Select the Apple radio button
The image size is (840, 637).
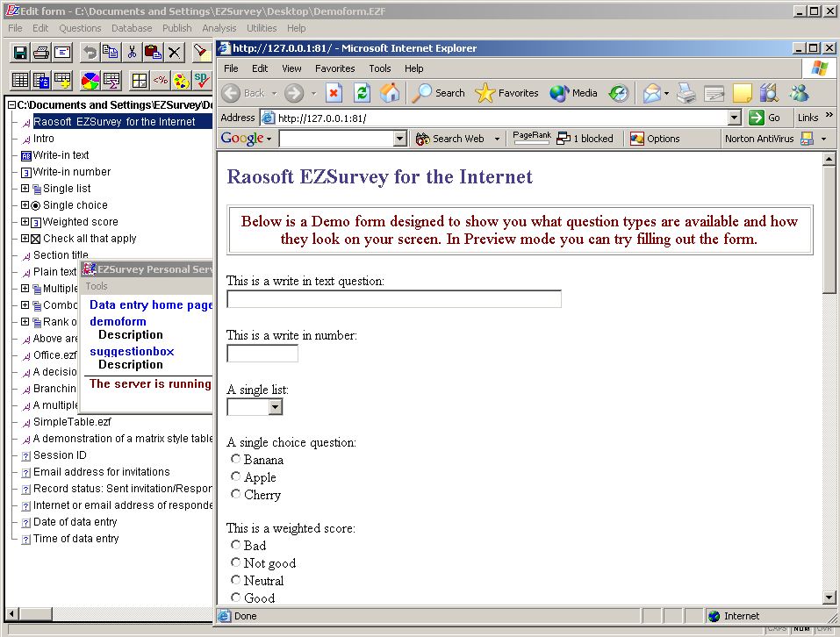pos(236,476)
